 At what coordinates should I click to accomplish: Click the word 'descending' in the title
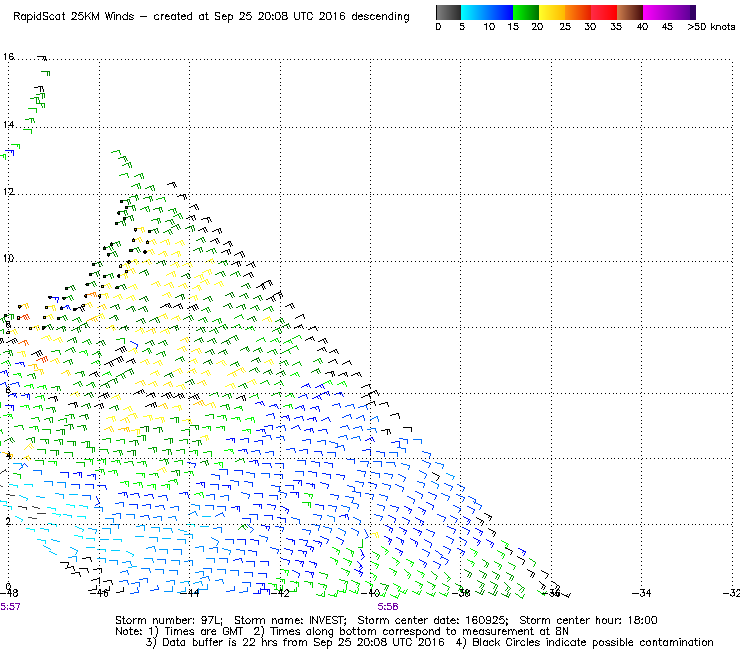tap(380, 17)
